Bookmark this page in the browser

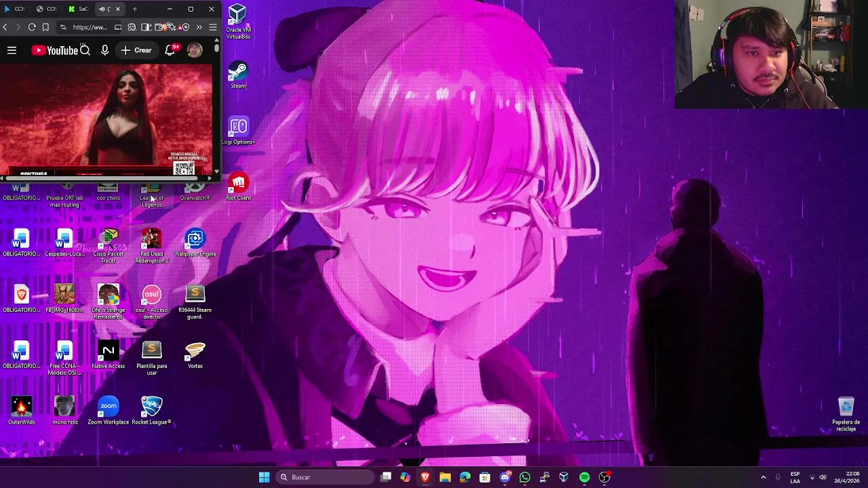pyautogui.click(x=45, y=27)
